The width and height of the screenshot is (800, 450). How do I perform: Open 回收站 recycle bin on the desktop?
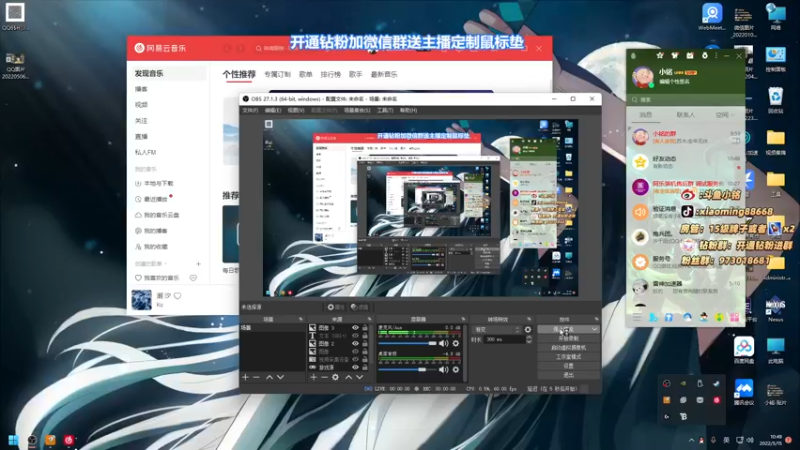[776, 100]
